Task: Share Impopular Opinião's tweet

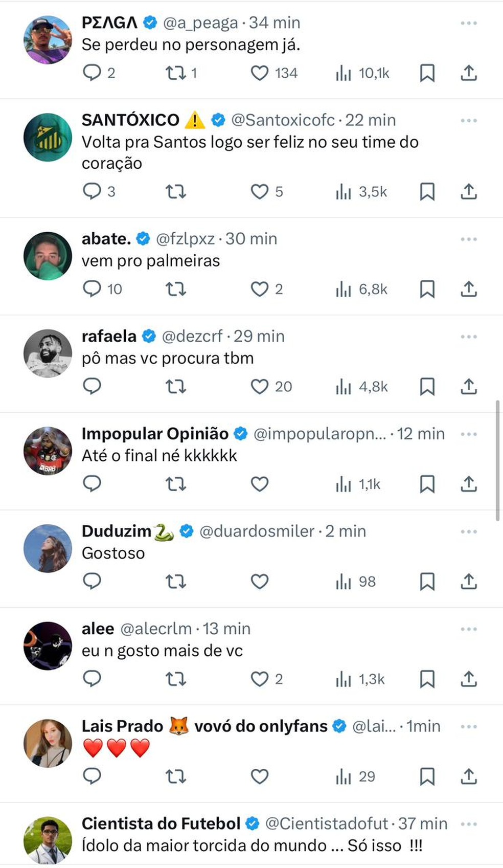Action: 468,484
